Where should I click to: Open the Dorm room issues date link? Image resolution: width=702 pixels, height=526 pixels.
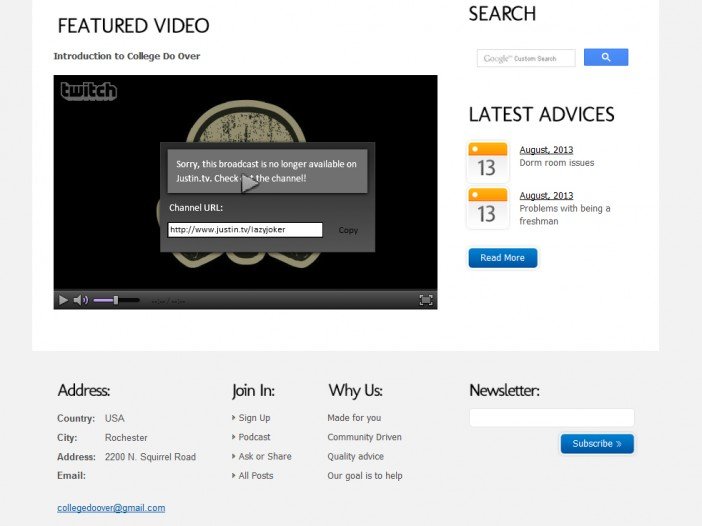[x=546, y=150]
